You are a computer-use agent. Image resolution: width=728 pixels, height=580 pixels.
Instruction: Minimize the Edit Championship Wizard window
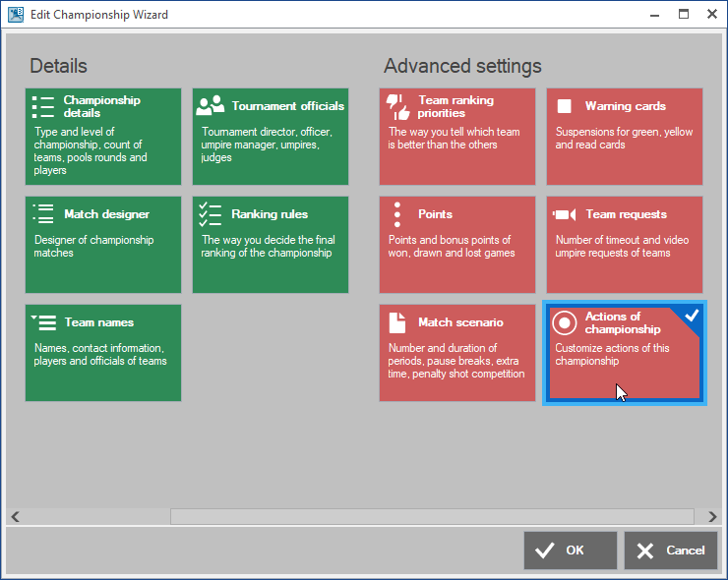pyautogui.click(x=654, y=15)
